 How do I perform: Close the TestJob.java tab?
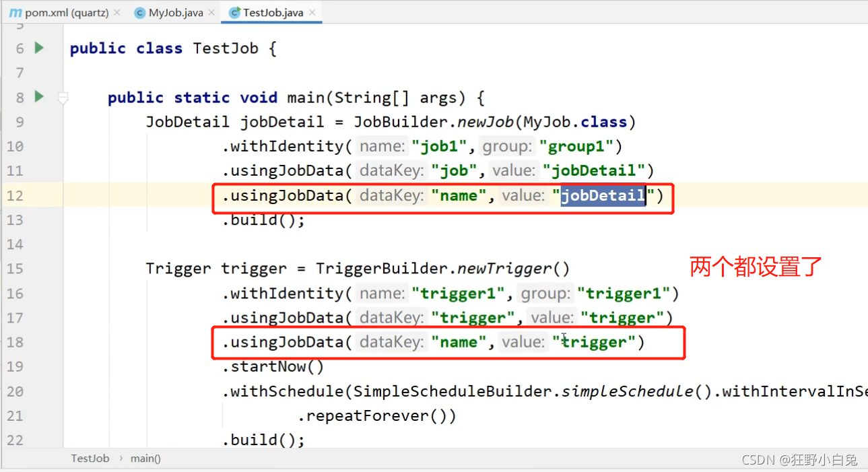click(312, 12)
